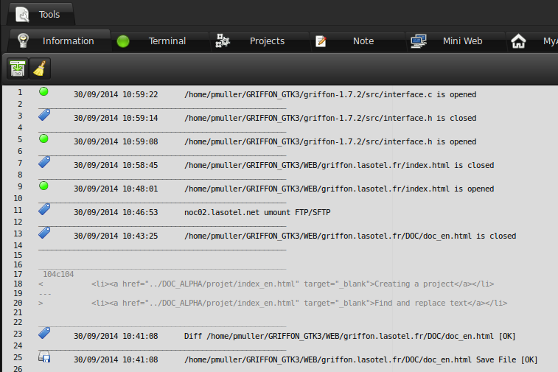
Task: Click line number 23 in the gutter
Action: pos(18,334)
